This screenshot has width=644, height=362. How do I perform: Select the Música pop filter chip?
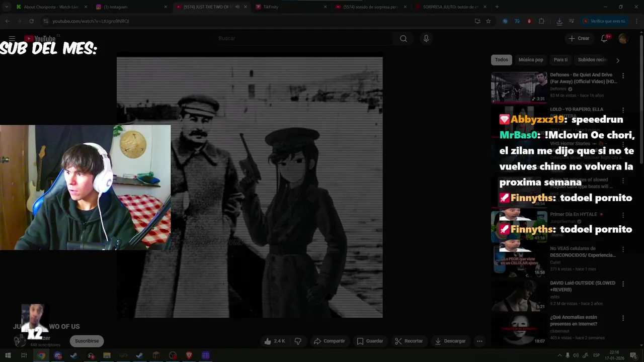[x=531, y=60]
